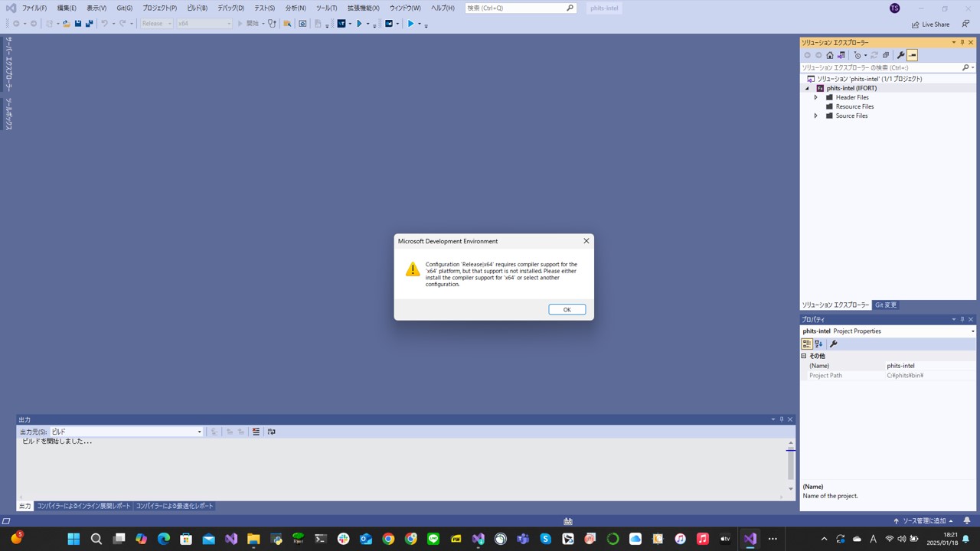Viewport: 980px width, 551px height.
Task: Select the Resource Files folder
Action: click(x=854, y=106)
